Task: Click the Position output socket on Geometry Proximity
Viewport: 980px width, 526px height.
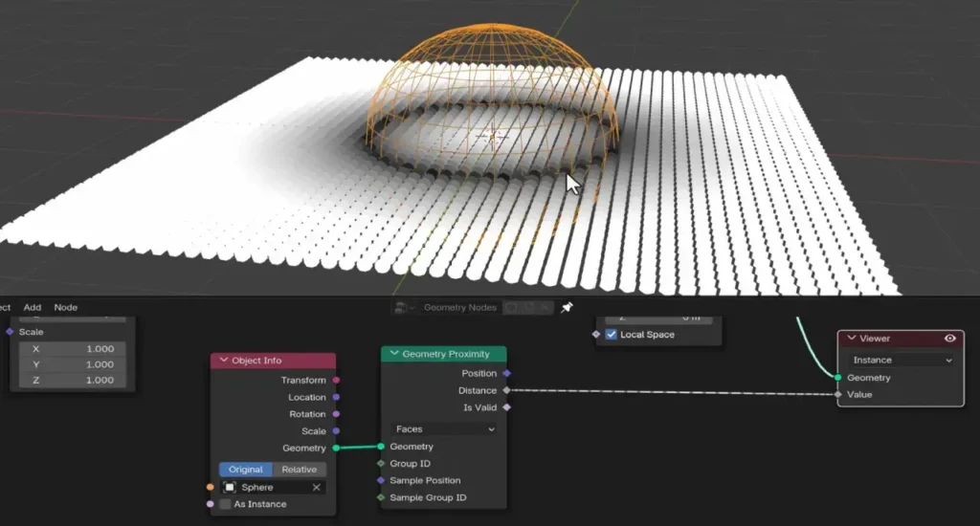Action: coord(506,373)
